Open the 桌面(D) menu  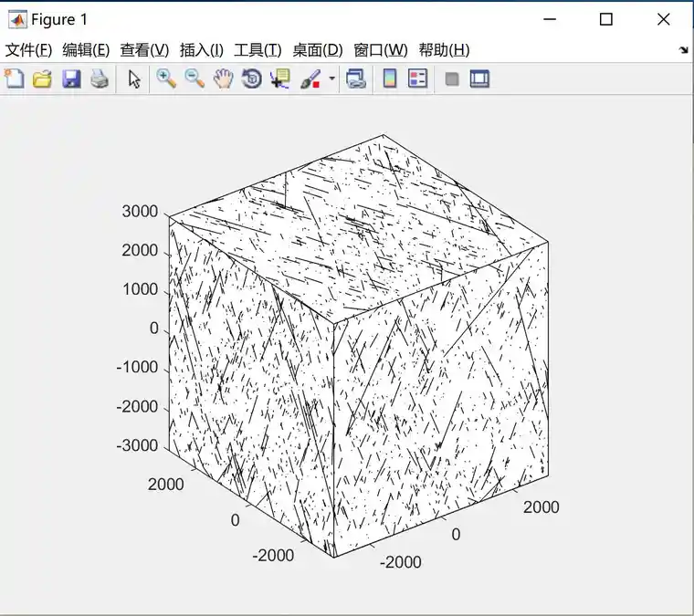318,50
